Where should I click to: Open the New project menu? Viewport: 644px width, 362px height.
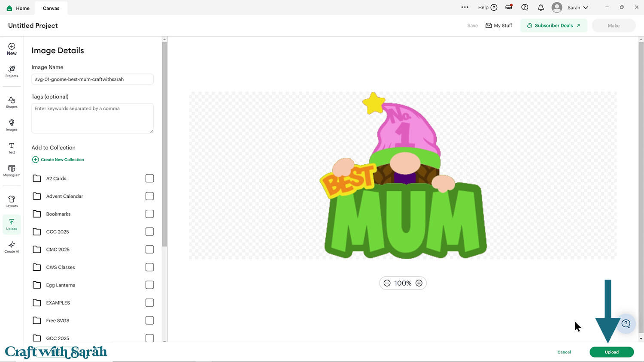pyautogui.click(x=12, y=49)
